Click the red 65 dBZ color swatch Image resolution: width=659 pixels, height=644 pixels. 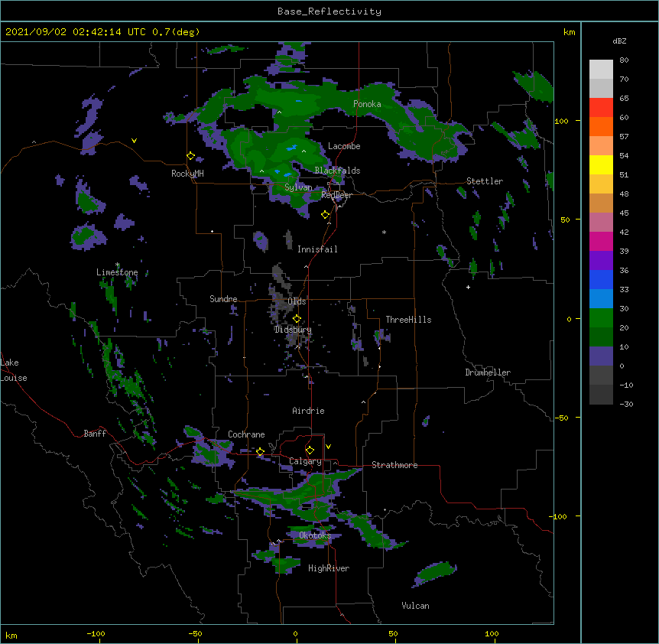pos(601,108)
